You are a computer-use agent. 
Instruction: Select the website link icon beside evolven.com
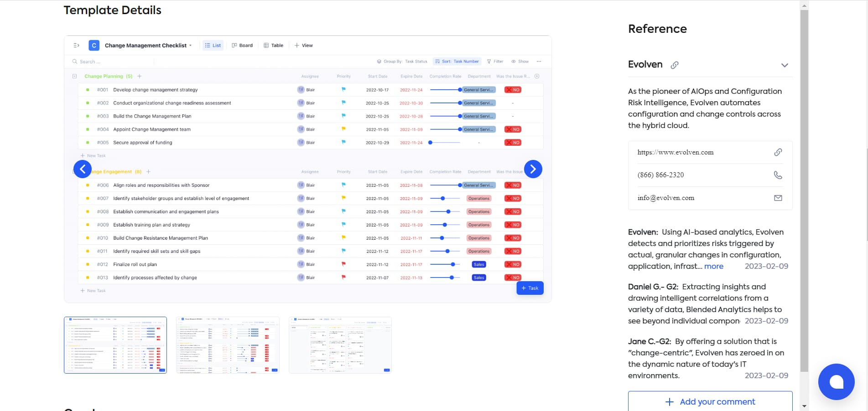pos(778,152)
